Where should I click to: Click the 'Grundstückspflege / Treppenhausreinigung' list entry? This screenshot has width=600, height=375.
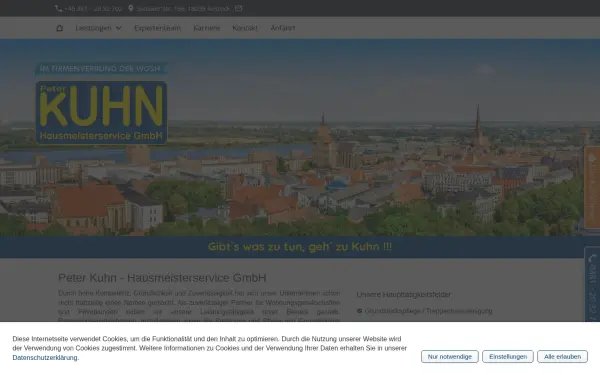click(429, 311)
